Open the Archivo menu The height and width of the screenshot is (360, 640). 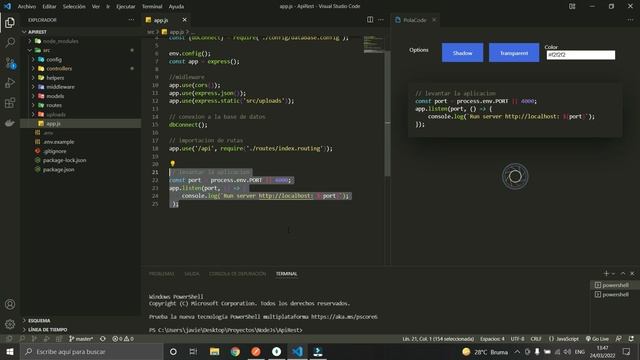click(x=27, y=7)
